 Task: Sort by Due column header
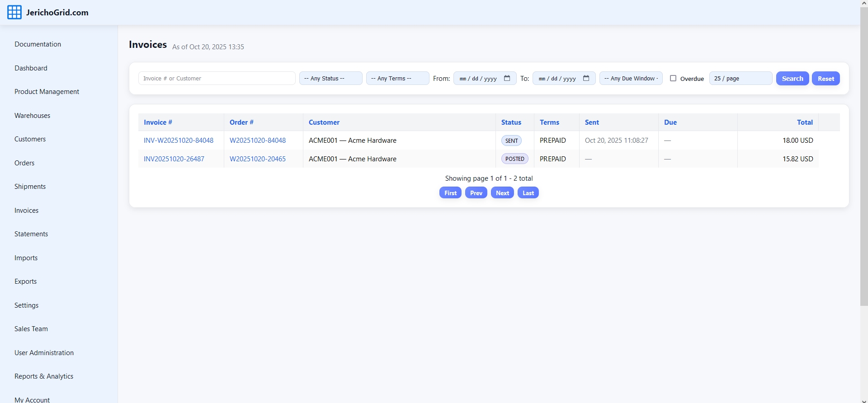click(670, 122)
